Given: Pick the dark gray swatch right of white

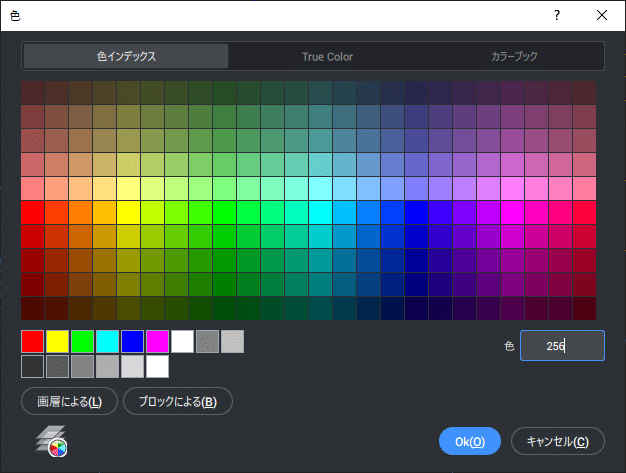Looking at the screenshot, I should pos(208,341).
